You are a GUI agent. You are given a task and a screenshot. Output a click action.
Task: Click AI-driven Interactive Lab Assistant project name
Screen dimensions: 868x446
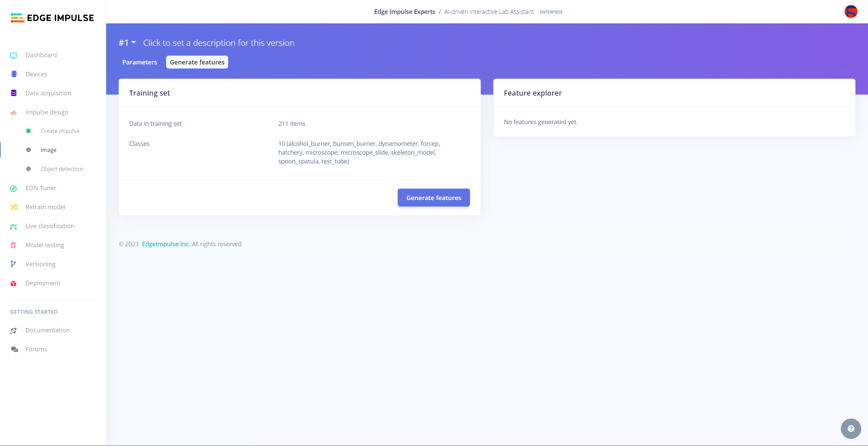click(489, 12)
